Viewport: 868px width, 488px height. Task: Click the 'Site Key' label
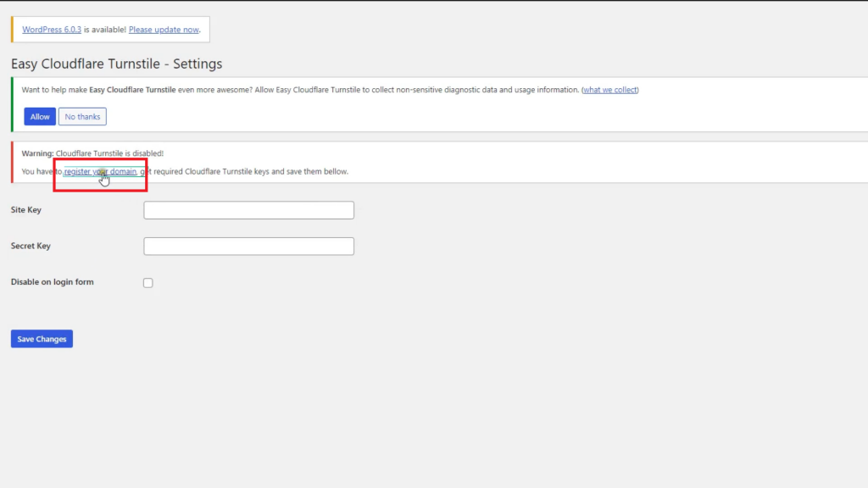[26, 210]
